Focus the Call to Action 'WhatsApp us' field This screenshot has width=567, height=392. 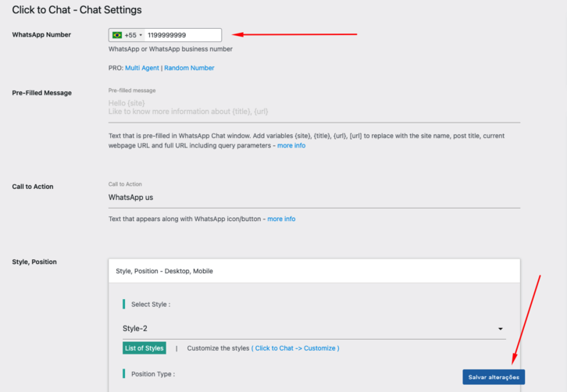[314, 198]
